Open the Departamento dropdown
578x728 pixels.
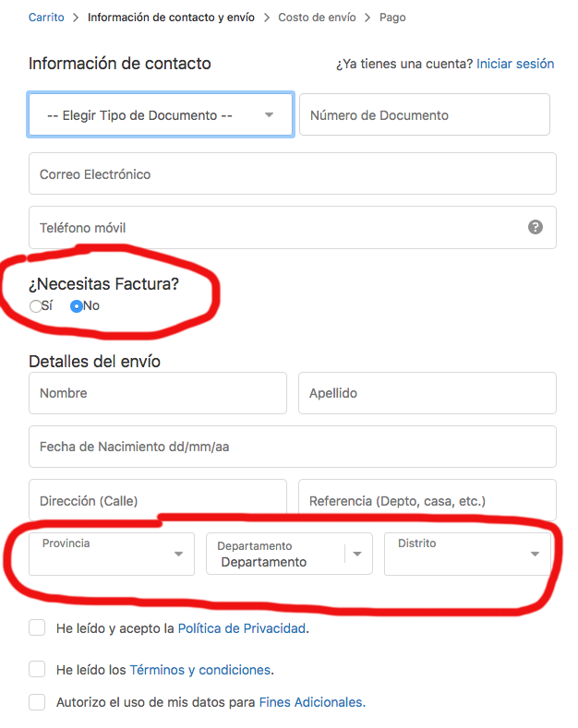pos(289,554)
